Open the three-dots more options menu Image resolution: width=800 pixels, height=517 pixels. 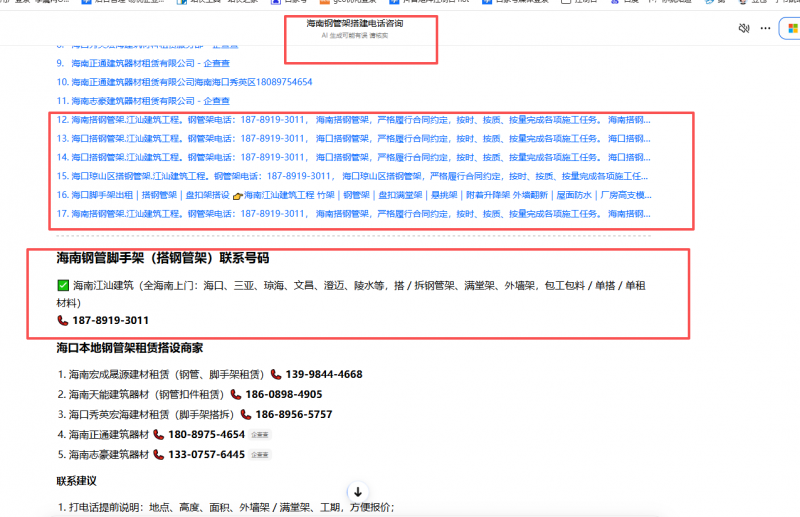point(765,28)
